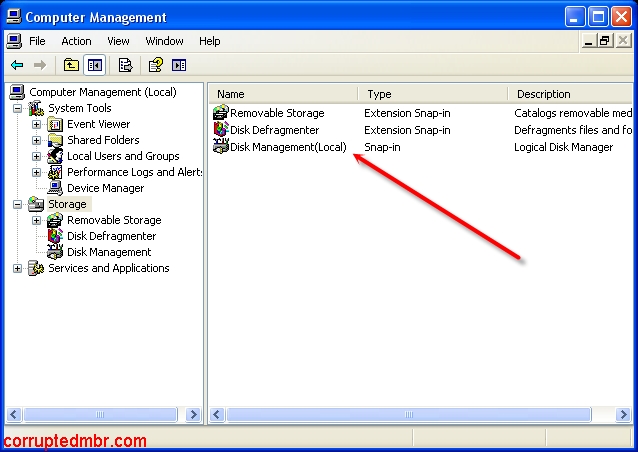Click Disk Management(Local) icon in list
This screenshot has height=452, width=638.
[x=221, y=147]
